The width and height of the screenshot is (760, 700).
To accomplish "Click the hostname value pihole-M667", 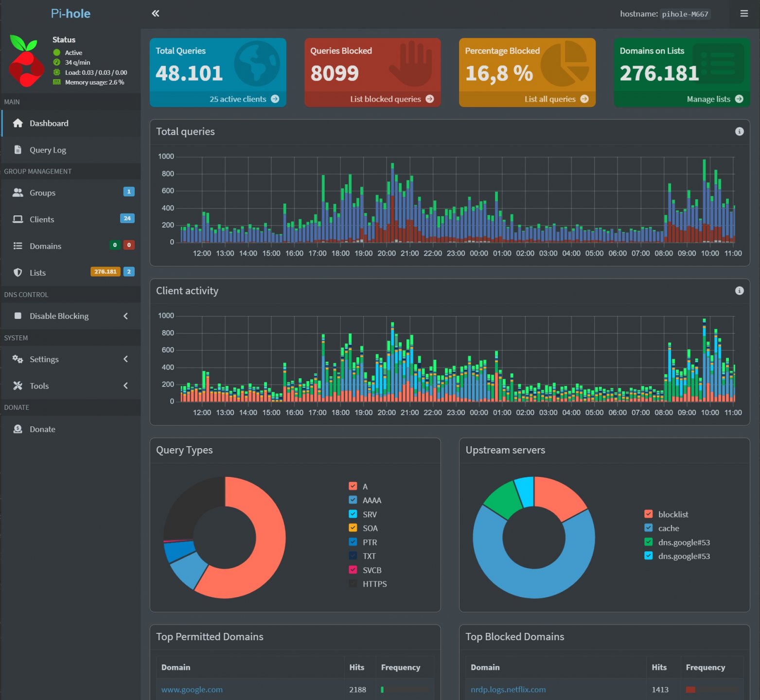I will click(685, 14).
